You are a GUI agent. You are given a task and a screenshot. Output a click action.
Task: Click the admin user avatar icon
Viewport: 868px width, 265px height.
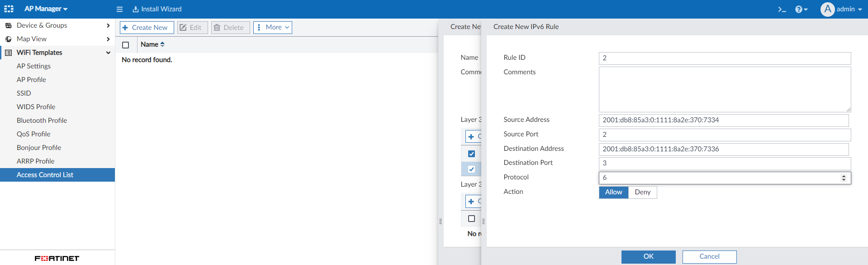(827, 9)
